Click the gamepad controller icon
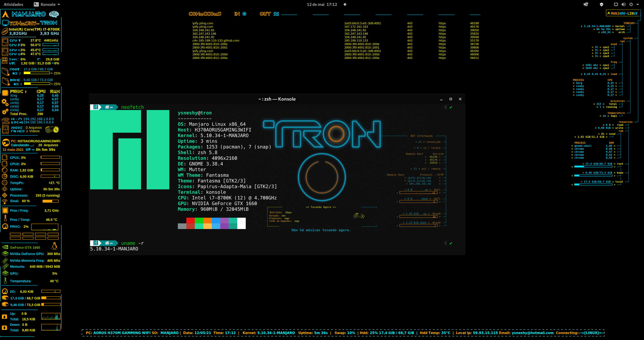The image size is (644, 340). coord(52,130)
